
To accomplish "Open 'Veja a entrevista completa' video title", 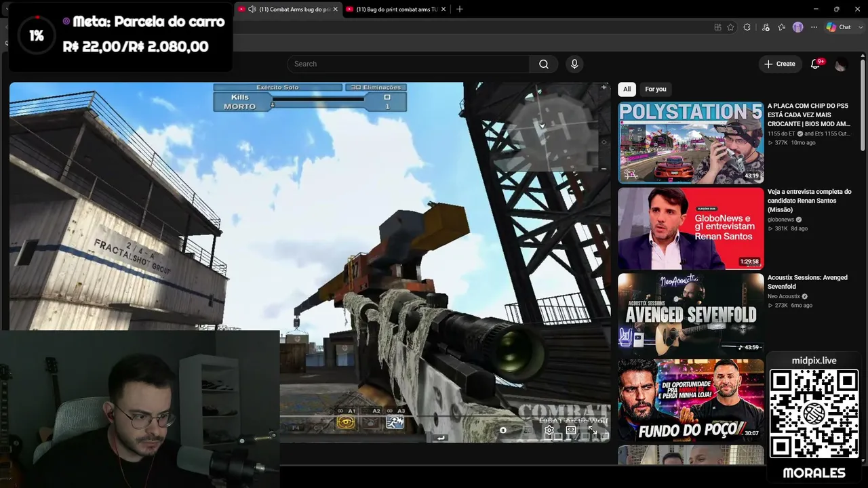I will click(810, 201).
